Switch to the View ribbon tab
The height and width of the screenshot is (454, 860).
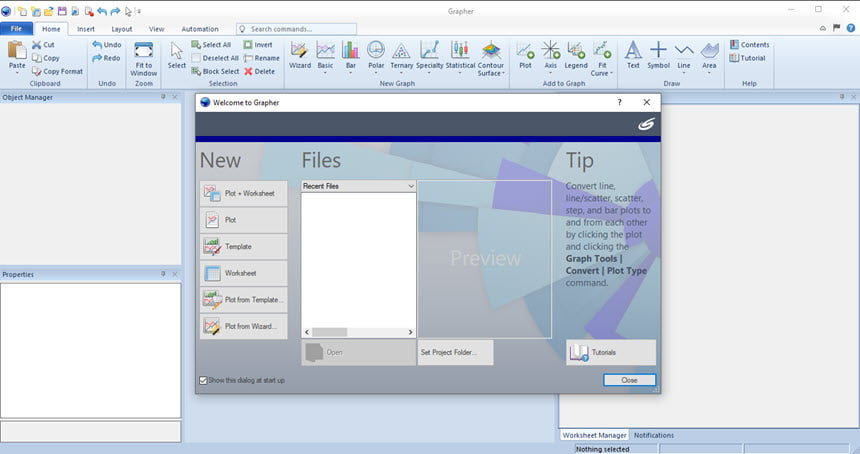(156, 29)
